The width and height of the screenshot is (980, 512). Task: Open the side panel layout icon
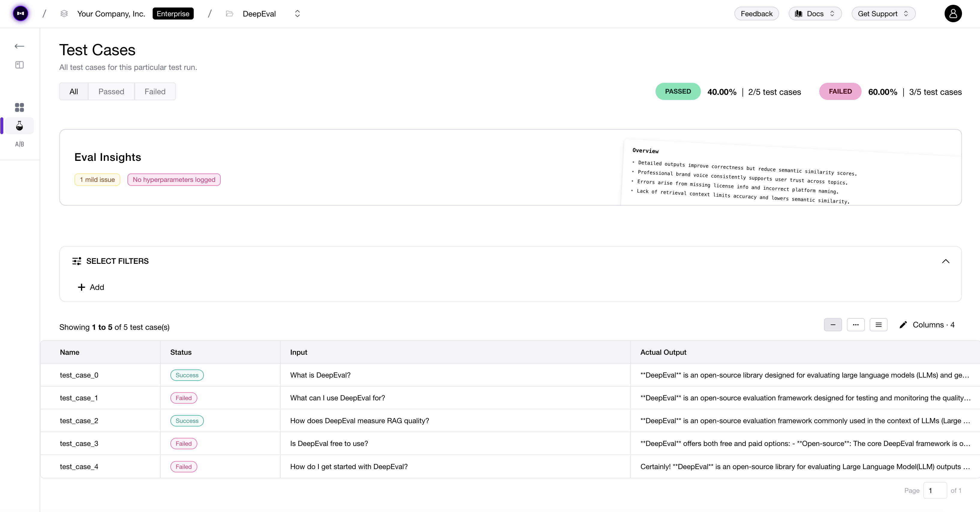(19, 65)
